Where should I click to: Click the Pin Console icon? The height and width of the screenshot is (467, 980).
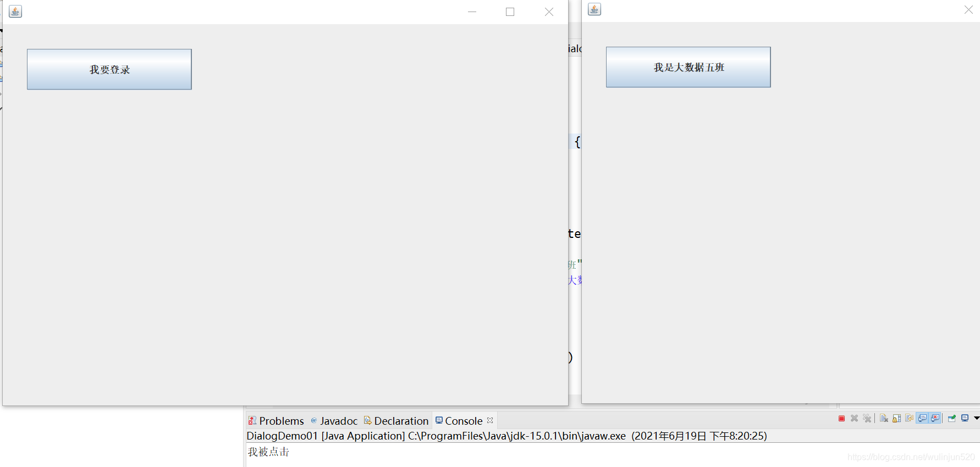[x=952, y=418]
